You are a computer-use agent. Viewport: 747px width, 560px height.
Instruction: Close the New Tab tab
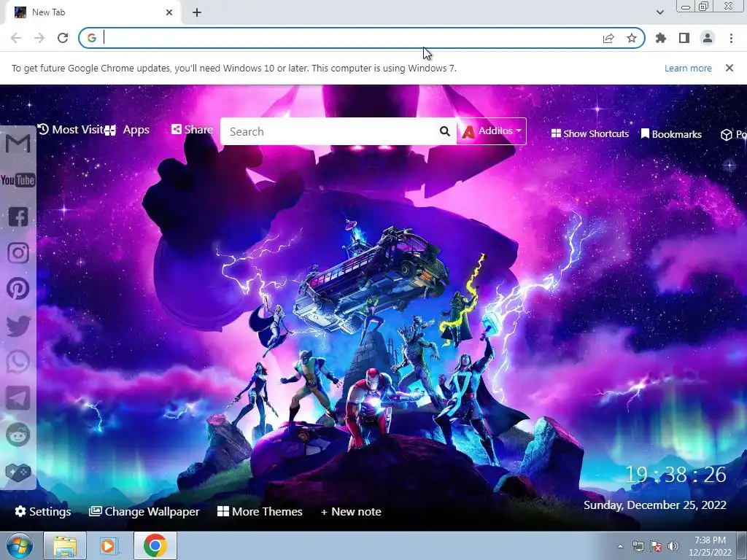(x=169, y=12)
